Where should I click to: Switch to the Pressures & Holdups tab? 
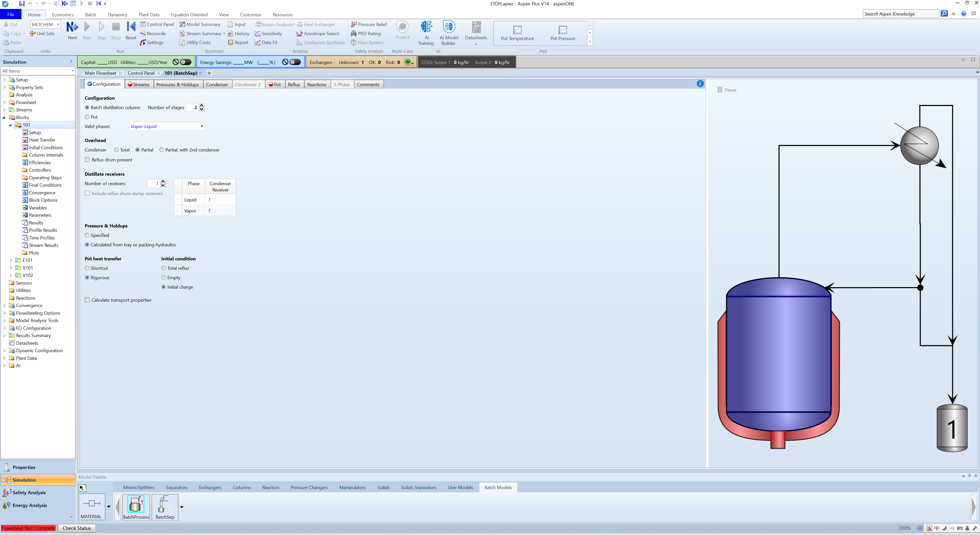pyautogui.click(x=177, y=84)
